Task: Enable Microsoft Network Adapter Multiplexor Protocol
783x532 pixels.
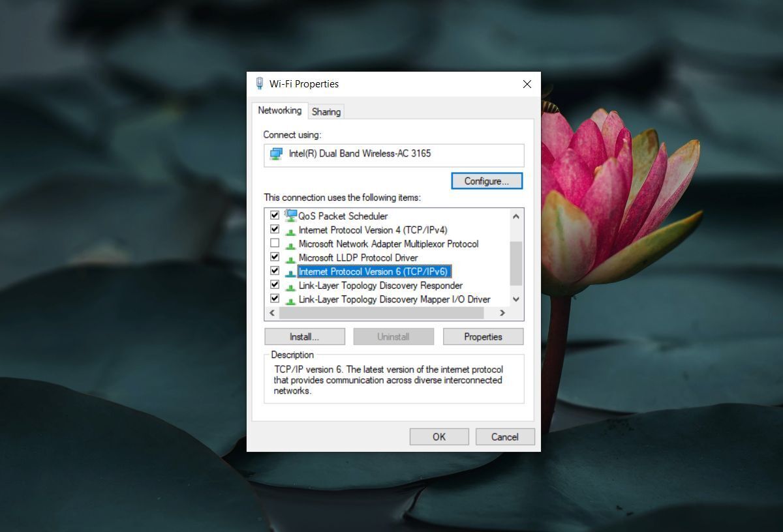Action: (x=275, y=243)
